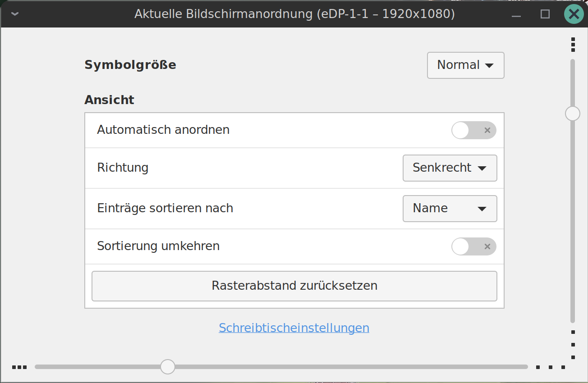Click the Aktuelle Bildschirmanordnung title bar text
The height and width of the screenshot is (383, 588).
(294, 14)
